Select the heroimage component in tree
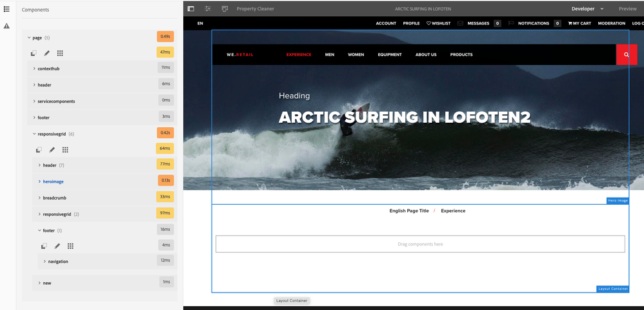The image size is (644, 310). coord(53,181)
